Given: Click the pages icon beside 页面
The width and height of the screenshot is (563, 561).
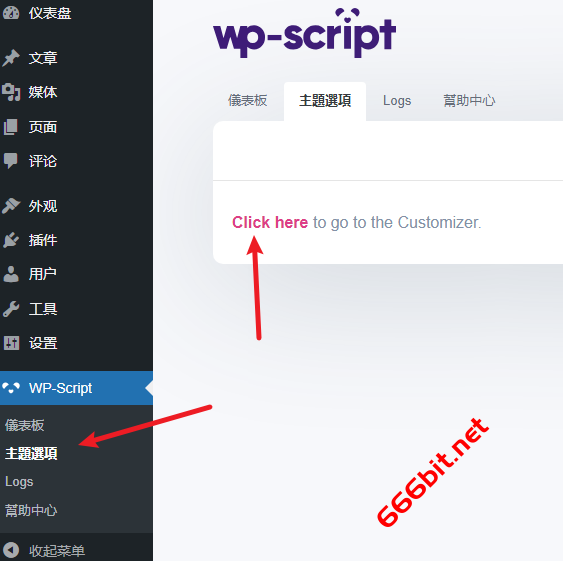Looking at the screenshot, I should (x=11, y=127).
